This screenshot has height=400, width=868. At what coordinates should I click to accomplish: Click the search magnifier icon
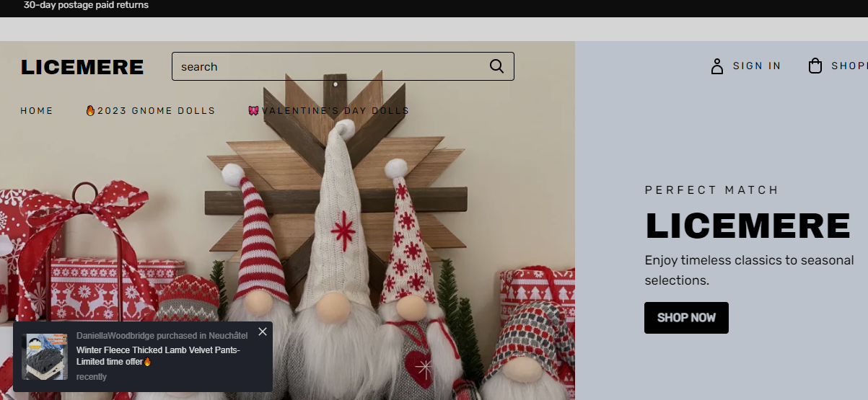tap(496, 66)
